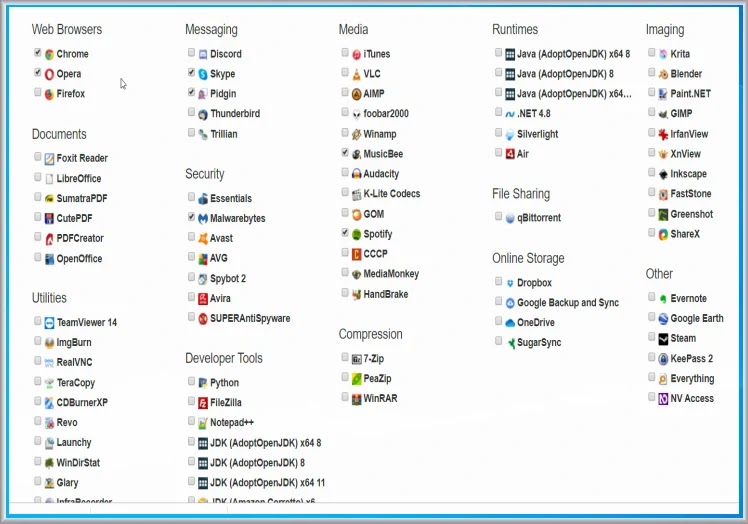Check the KeePass 2 checkbox
Image resolution: width=748 pixels, height=524 pixels.
click(652, 357)
